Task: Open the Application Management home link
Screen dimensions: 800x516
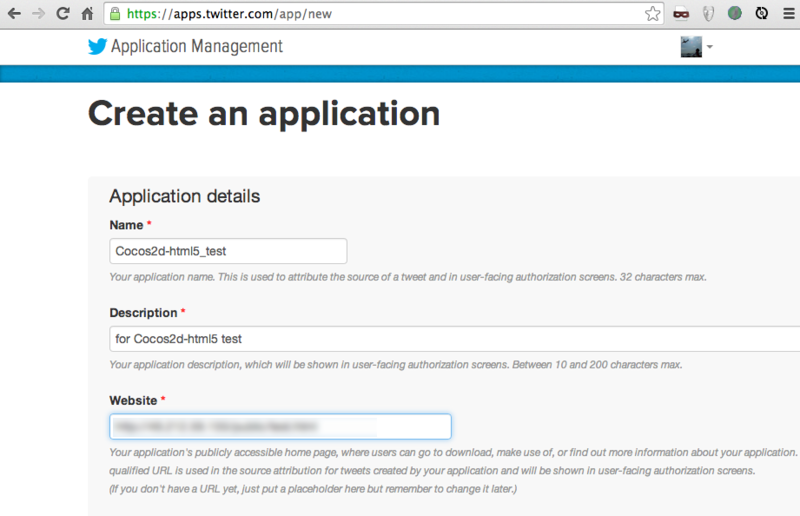Action: click(196, 46)
